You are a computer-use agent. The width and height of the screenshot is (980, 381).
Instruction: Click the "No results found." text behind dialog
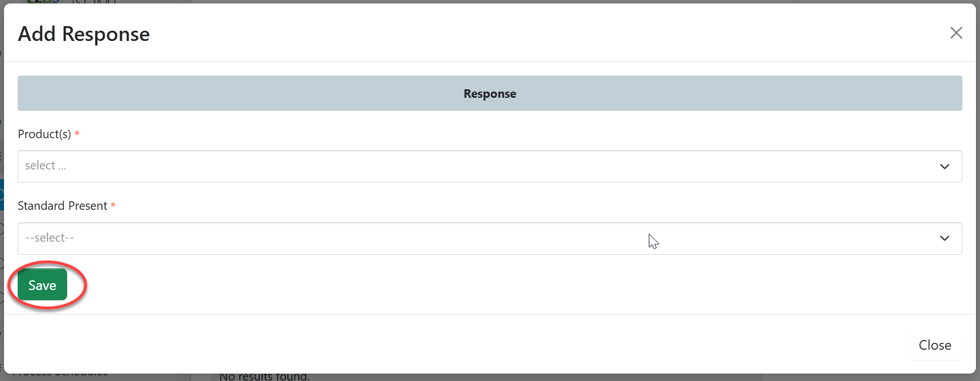265,376
